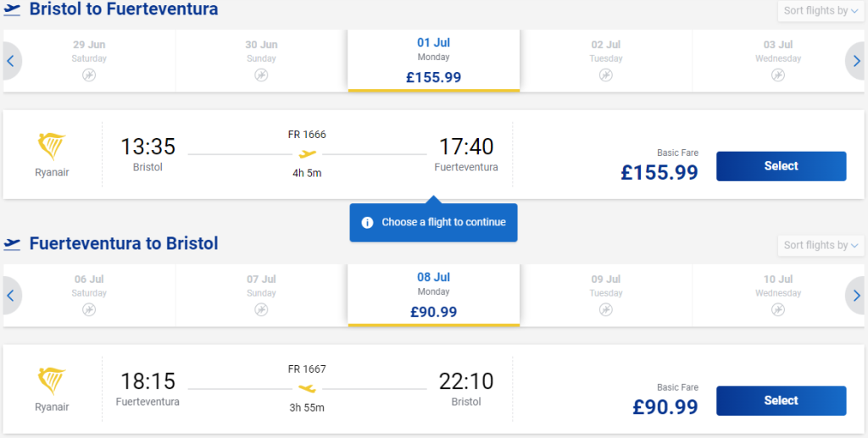868x438 pixels.
Task: Choose the 30 Jun Sunday date tab
Action: [x=261, y=61]
